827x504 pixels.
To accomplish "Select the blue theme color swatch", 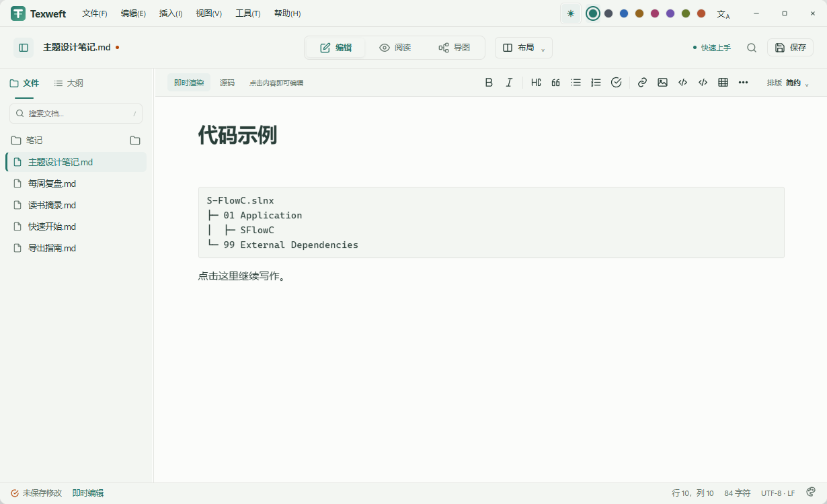I will pos(624,13).
